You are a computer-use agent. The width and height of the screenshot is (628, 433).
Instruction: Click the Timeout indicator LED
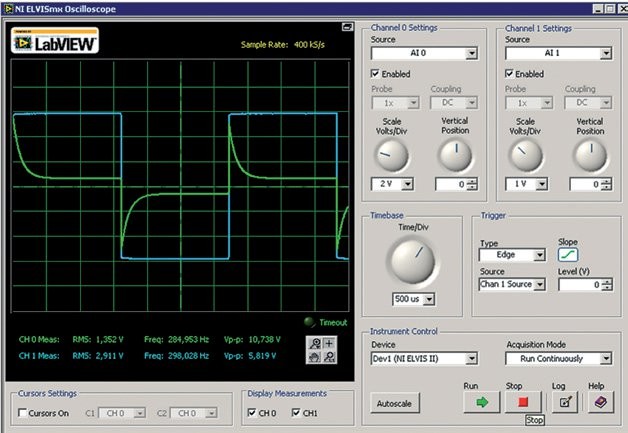coord(309,322)
